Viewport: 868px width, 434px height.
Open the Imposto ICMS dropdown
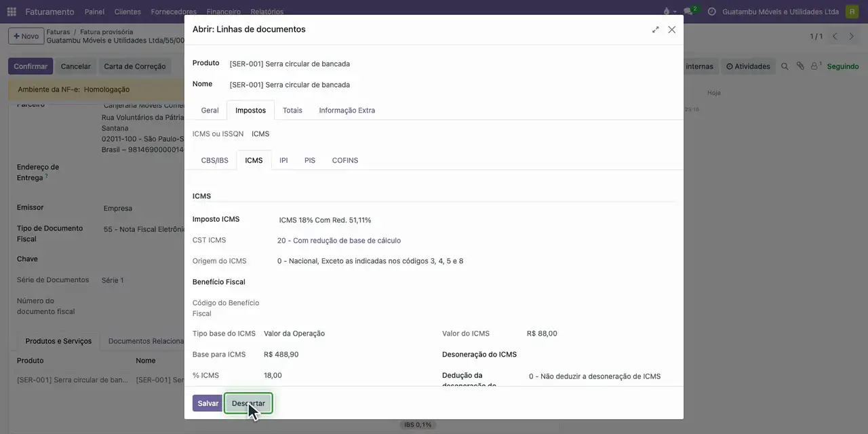coord(477,220)
